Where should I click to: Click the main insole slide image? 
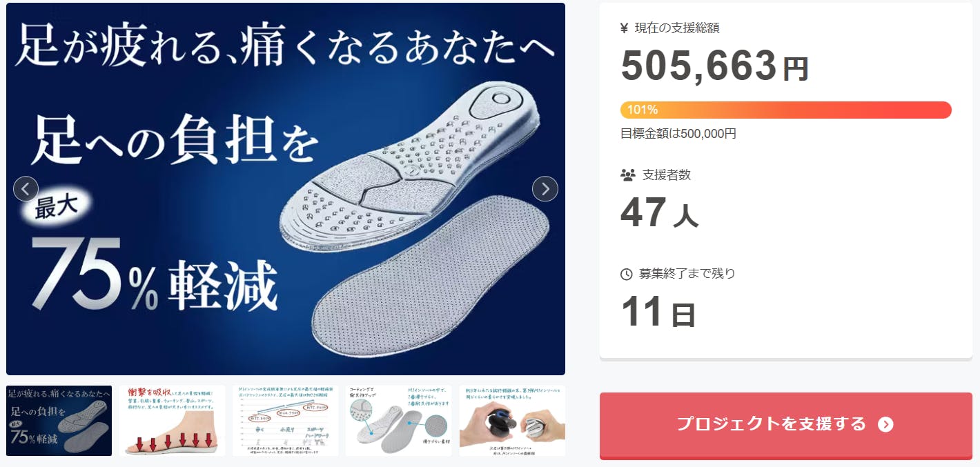click(286, 189)
